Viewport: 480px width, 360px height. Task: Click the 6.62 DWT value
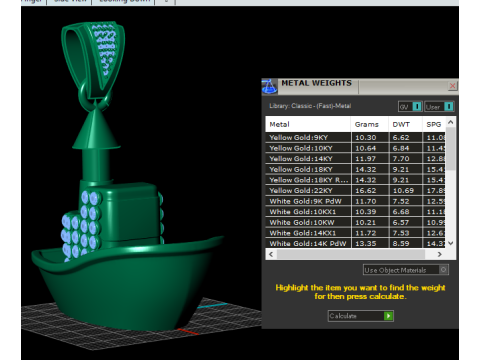[x=401, y=137]
